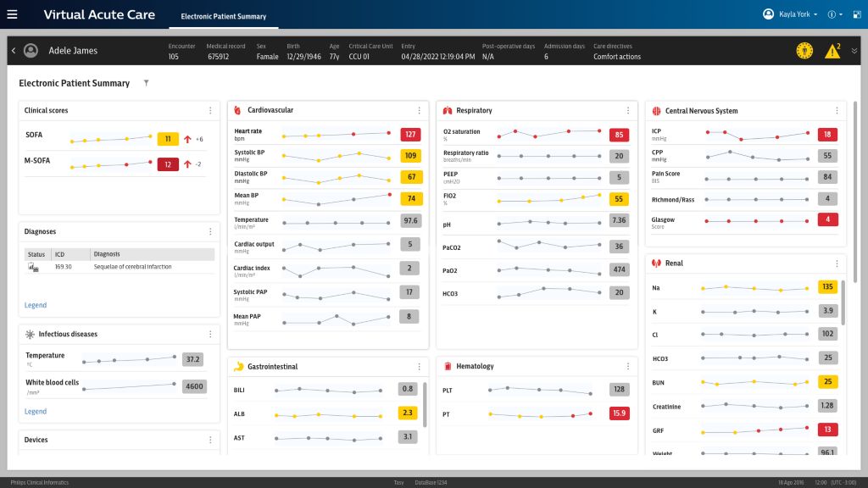Screen dimensions: 868x488
Task: Click Adele James's patient avatar icon
Action: (31, 50)
